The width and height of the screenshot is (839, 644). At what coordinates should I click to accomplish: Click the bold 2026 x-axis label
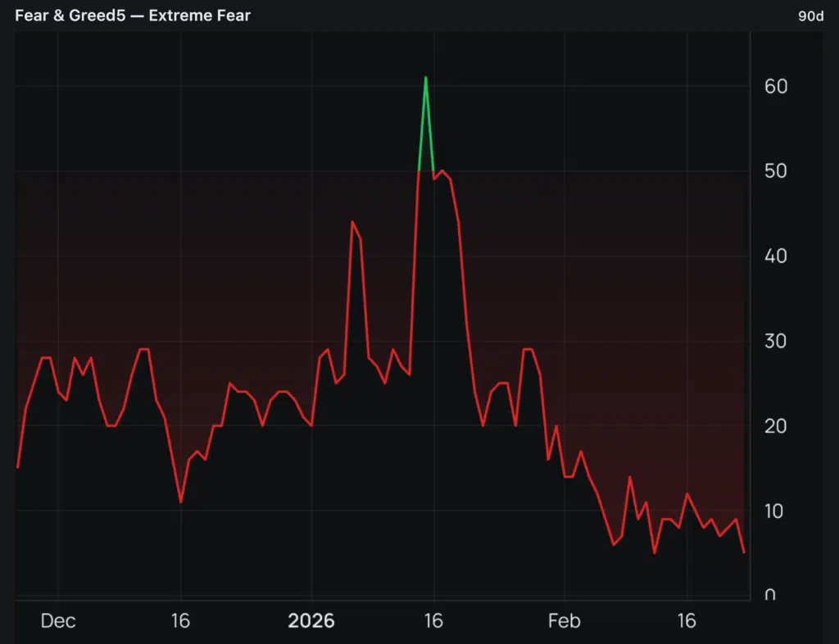(311, 621)
